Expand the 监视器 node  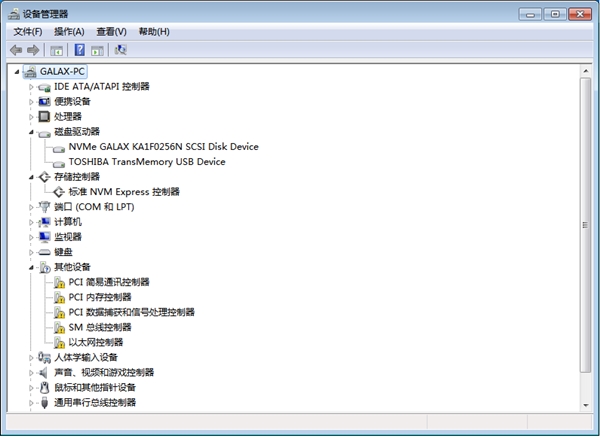point(31,237)
